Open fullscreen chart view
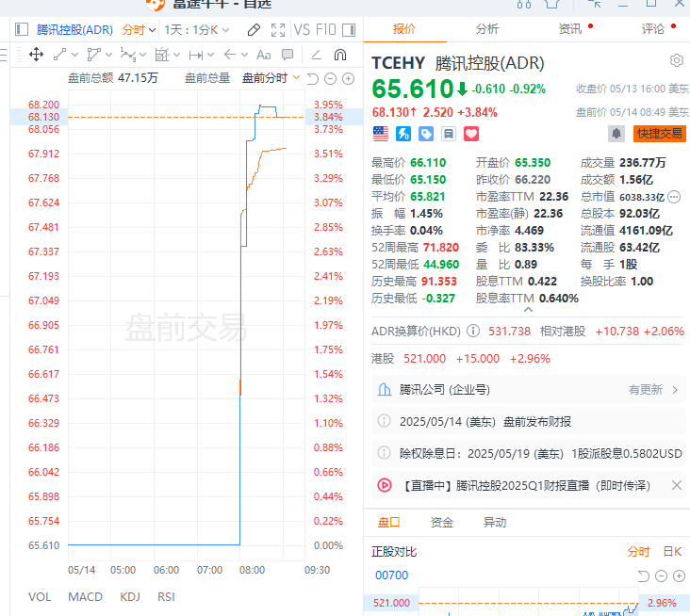This screenshot has width=690, height=616. click(x=278, y=29)
